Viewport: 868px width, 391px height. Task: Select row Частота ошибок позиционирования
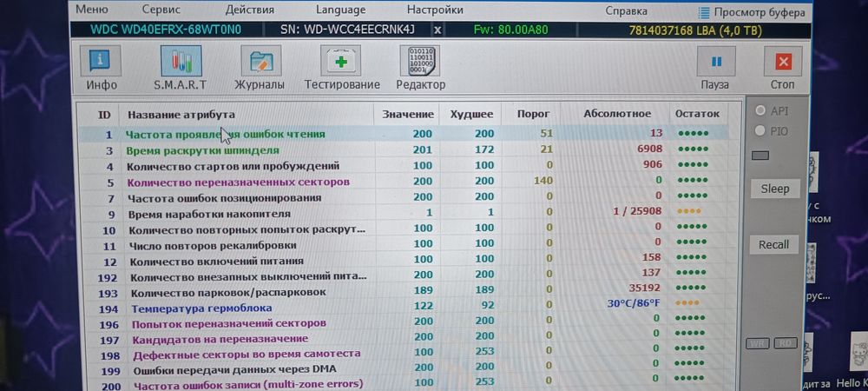click(403, 197)
